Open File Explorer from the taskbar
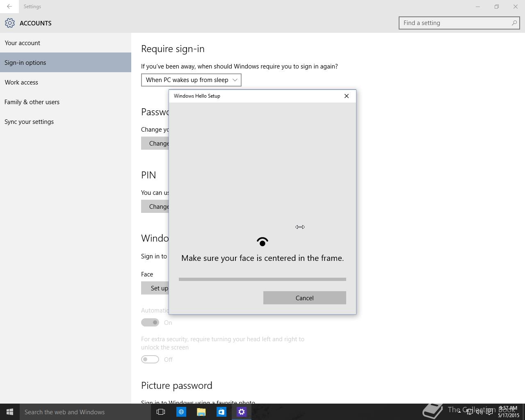The height and width of the screenshot is (420, 525). click(201, 412)
